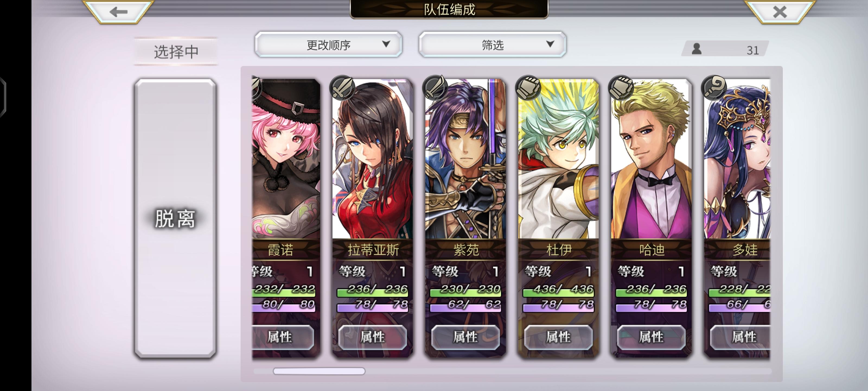
Task: Select the 霞诺 character portrait
Action: [286, 159]
